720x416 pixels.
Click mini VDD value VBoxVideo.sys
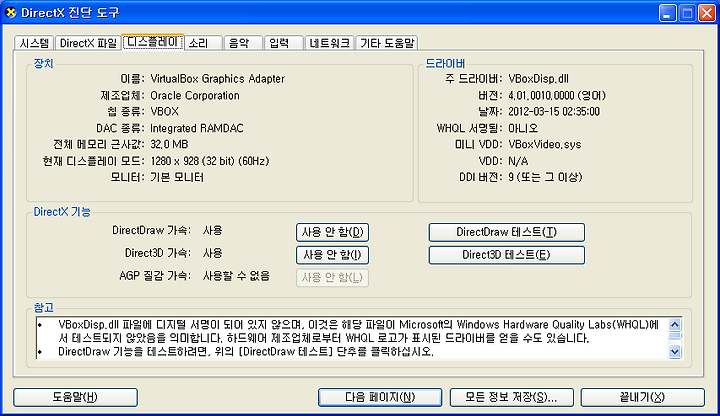[x=545, y=145]
